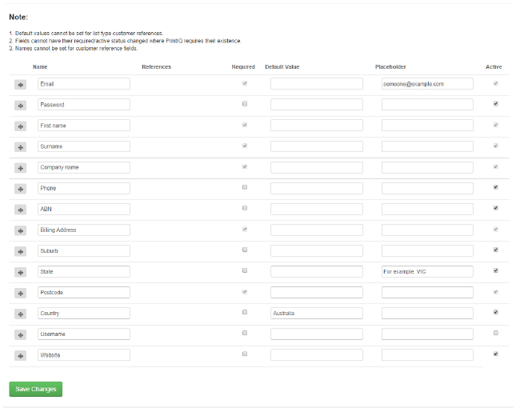
Task: Tick the Required checkbox for Country
Action: tap(245, 312)
